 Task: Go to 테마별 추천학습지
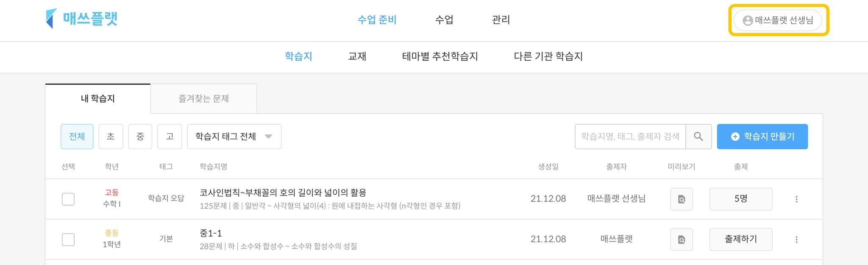(440, 56)
